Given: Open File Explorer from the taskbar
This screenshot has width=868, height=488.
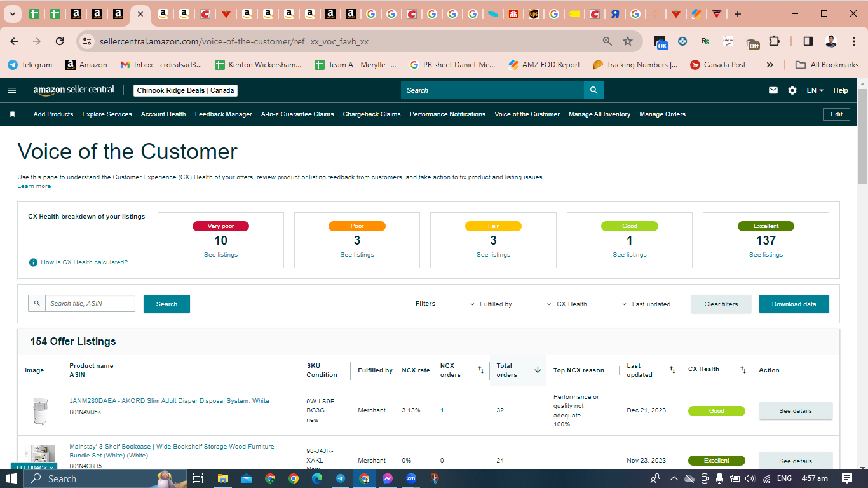Looking at the screenshot, I should coord(223,478).
